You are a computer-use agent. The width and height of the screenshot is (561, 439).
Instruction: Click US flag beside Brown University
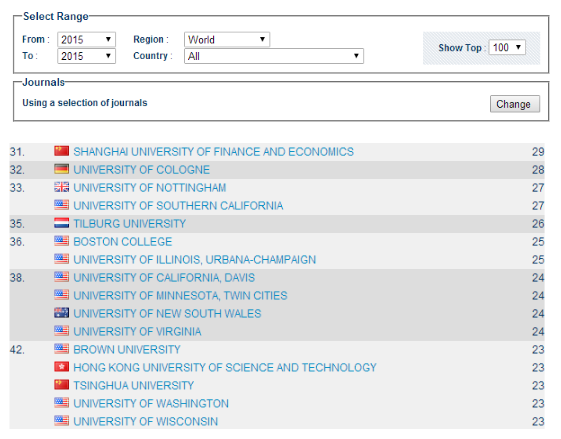click(x=62, y=348)
